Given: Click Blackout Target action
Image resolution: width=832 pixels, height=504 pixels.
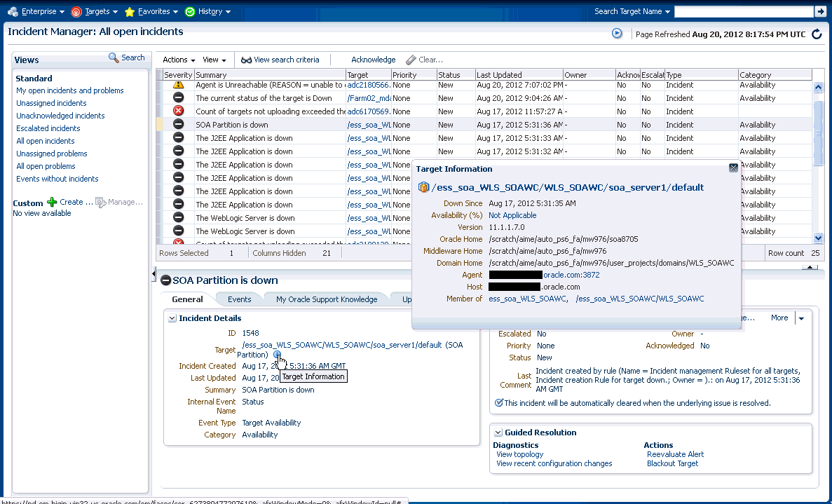Looking at the screenshot, I should [672, 463].
